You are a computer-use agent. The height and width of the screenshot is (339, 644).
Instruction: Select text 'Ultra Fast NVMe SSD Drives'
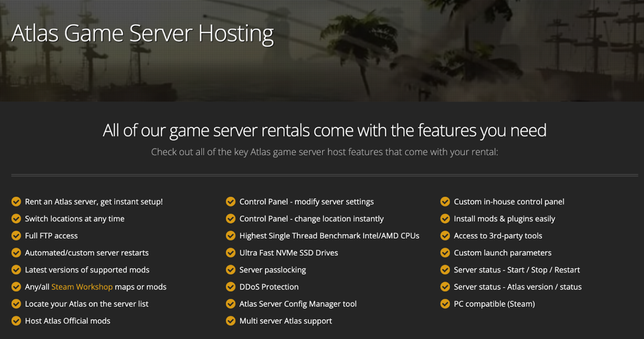coord(289,253)
